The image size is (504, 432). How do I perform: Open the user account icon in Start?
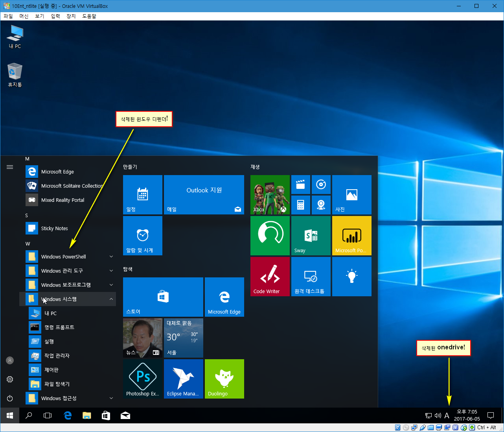click(x=10, y=360)
